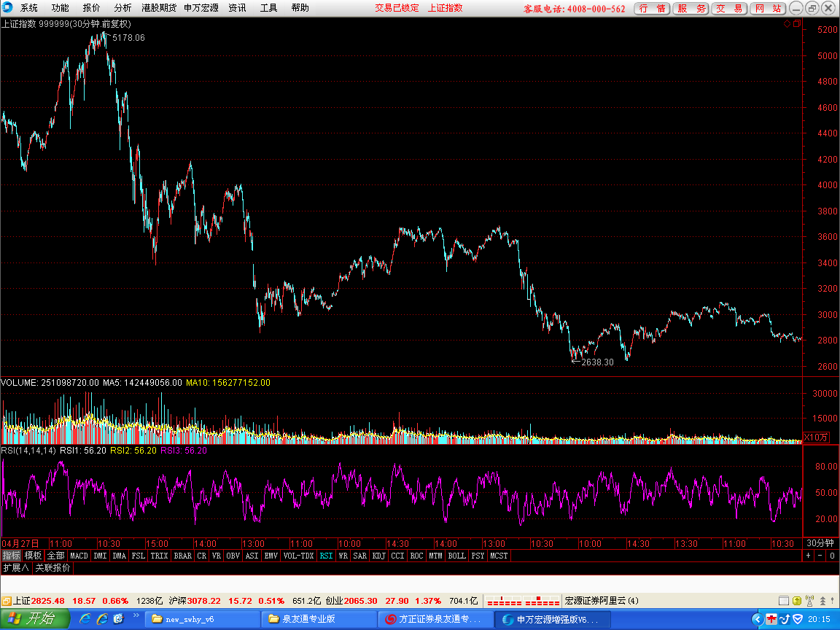840x630 pixels.
Task: Switch indicator to KDJ
Action: click(378, 556)
